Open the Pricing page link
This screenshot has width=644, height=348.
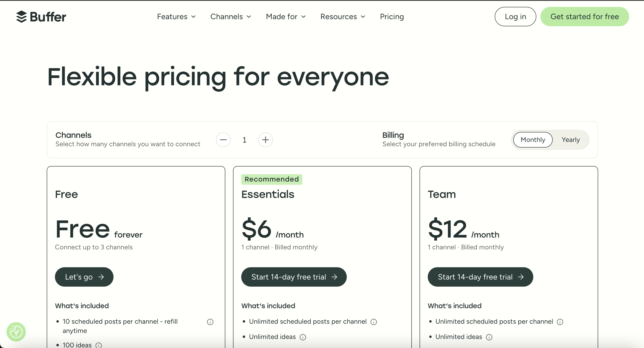[392, 17]
